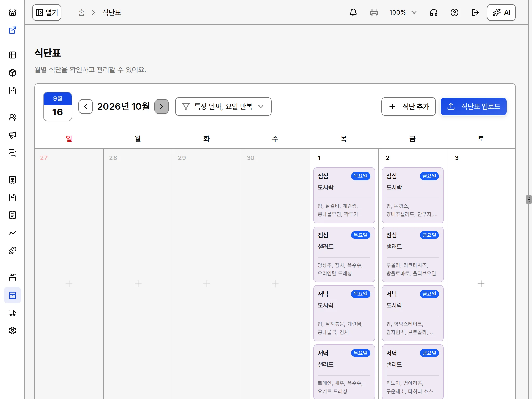The width and height of the screenshot is (532, 399).
Task: Click the help question mark icon
Action: (455, 12)
